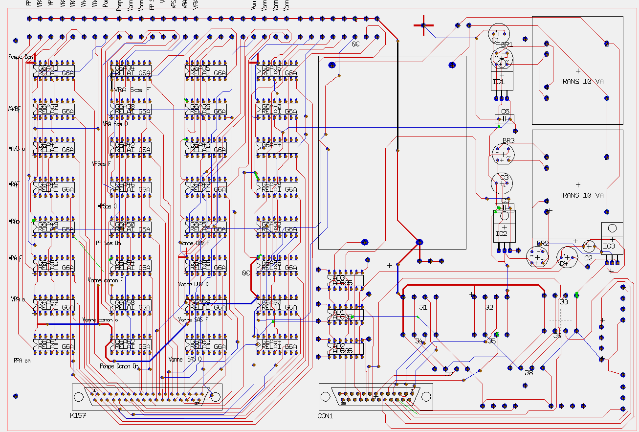The image size is (639, 432).
Task: Click the U2 relay component label
Action: (x=489, y=309)
